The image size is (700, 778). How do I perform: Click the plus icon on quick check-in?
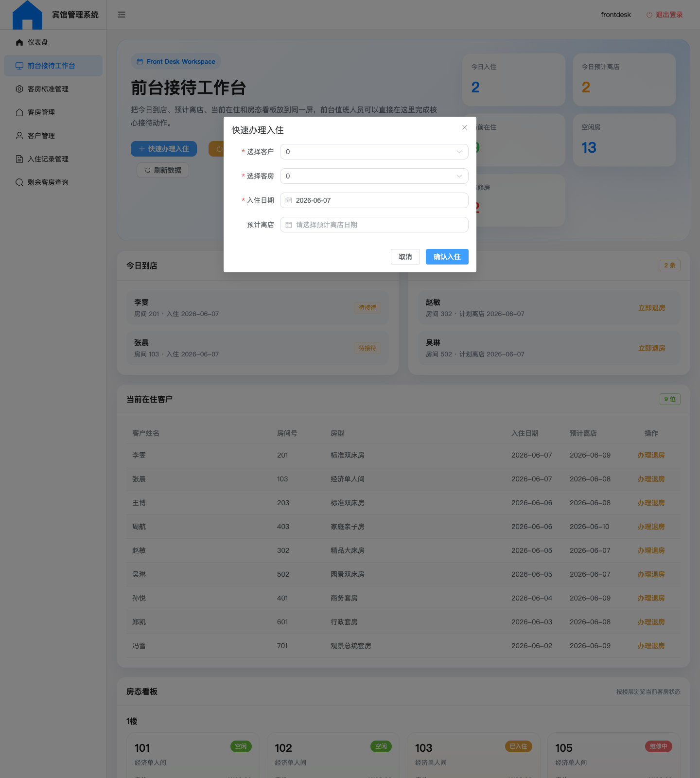point(142,149)
